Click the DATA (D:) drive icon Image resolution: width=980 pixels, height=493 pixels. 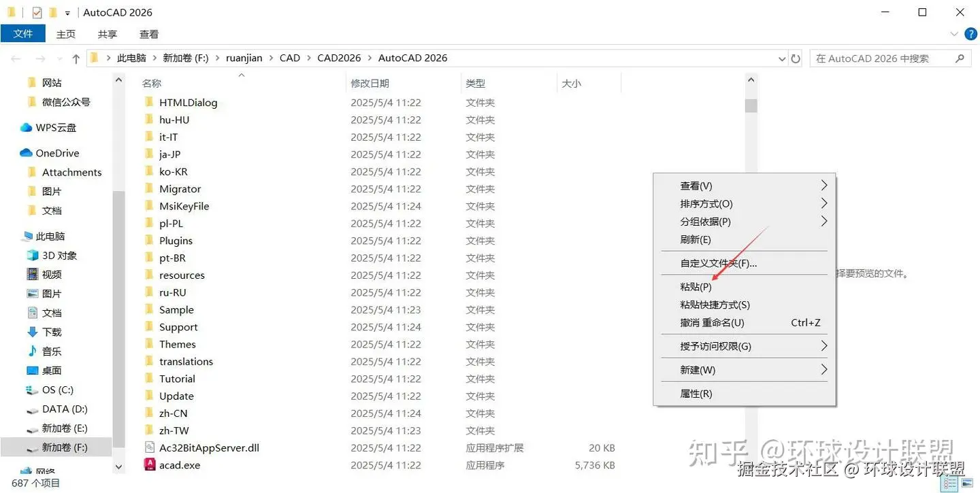(32, 409)
